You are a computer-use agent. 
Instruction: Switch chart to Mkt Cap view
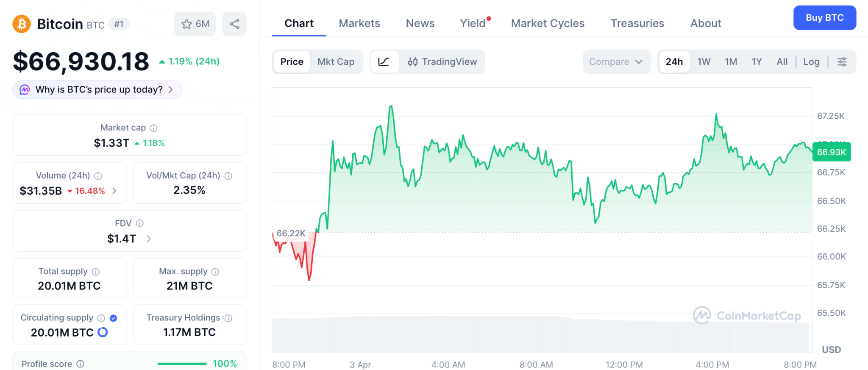click(336, 62)
